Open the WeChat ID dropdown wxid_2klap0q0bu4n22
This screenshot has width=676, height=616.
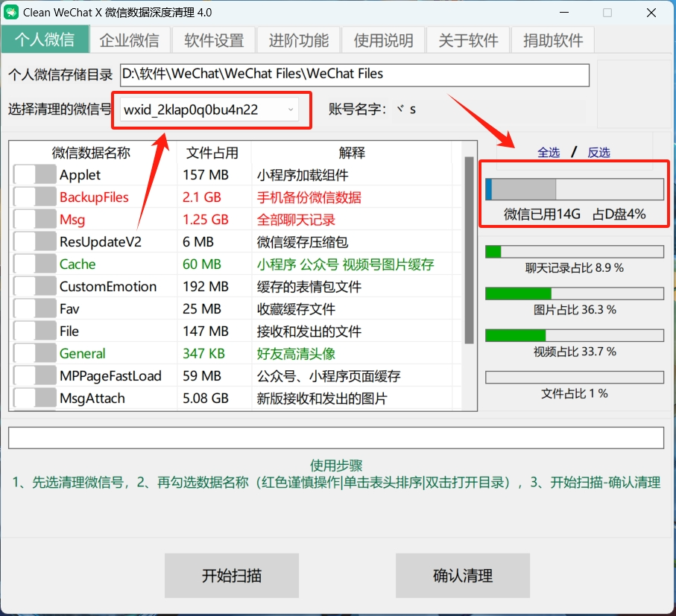(x=209, y=109)
